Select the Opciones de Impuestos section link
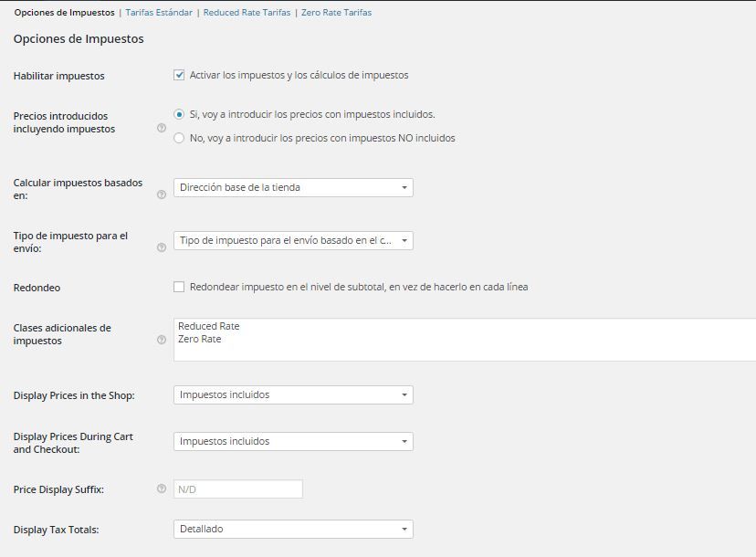The width and height of the screenshot is (756, 557). click(x=65, y=13)
